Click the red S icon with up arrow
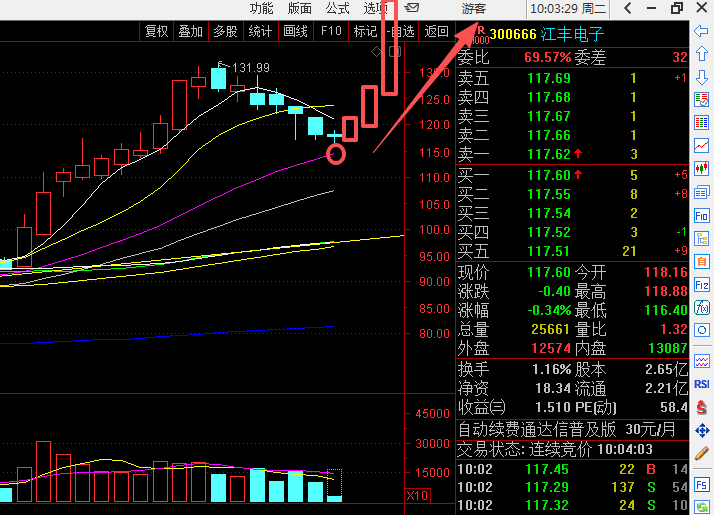714x515 pixels. pyautogui.click(x=701, y=407)
